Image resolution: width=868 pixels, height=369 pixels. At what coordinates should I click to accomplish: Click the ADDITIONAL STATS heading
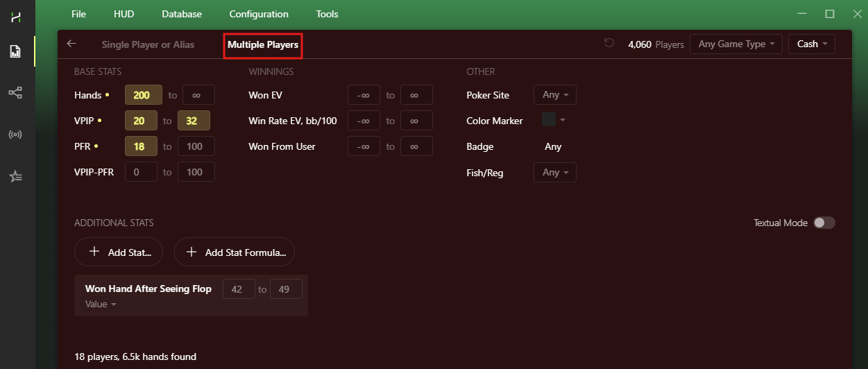pyautogui.click(x=114, y=223)
